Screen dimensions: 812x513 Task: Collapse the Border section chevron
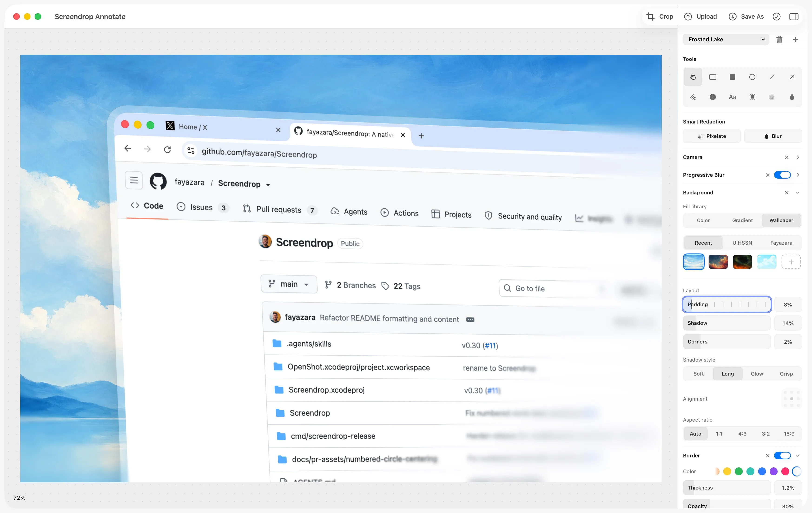click(x=798, y=456)
